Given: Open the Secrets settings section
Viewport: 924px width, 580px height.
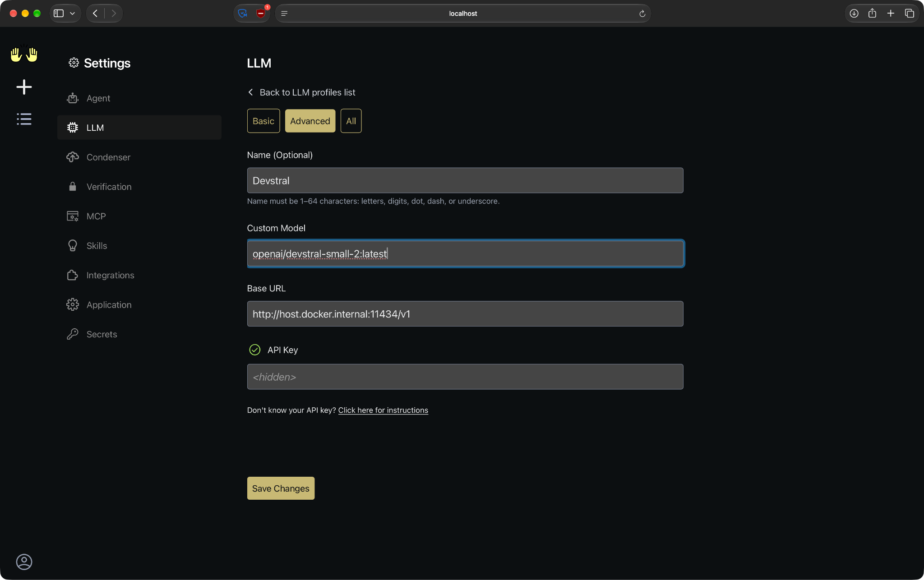Looking at the screenshot, I should click(x=139, y=334).
